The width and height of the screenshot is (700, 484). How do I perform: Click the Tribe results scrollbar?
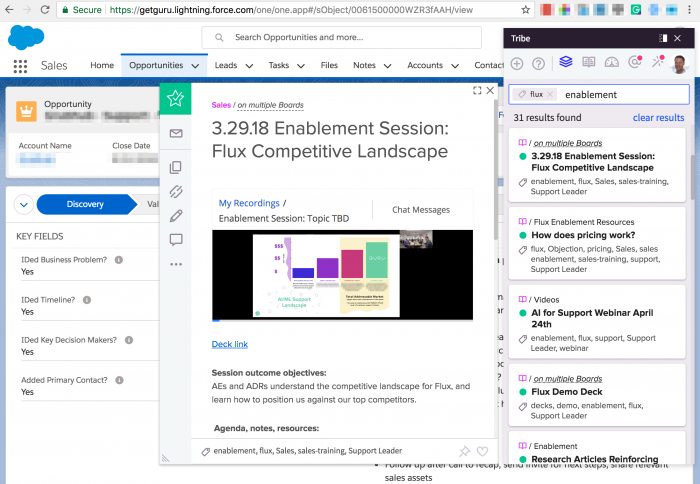[x=692, y=177]
